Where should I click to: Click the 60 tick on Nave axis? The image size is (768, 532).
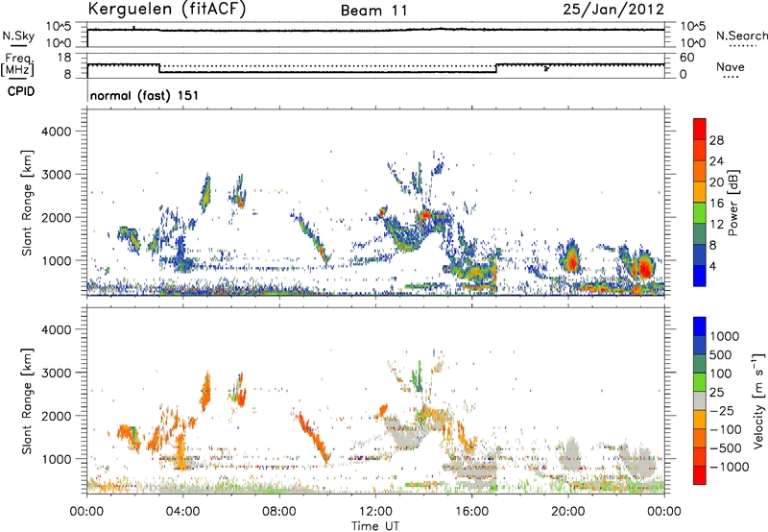click(686, 58)
